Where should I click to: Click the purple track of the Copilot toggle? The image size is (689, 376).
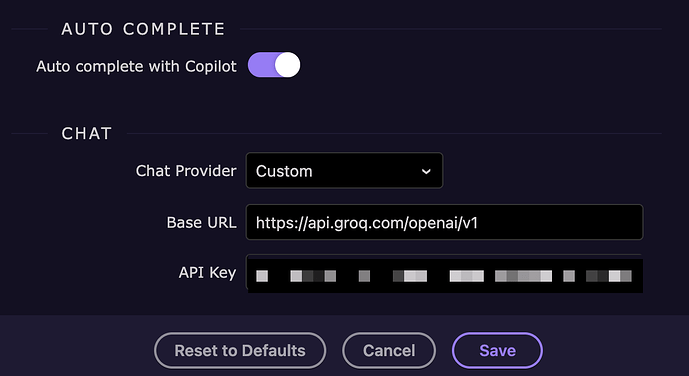(x=261, y=65)
